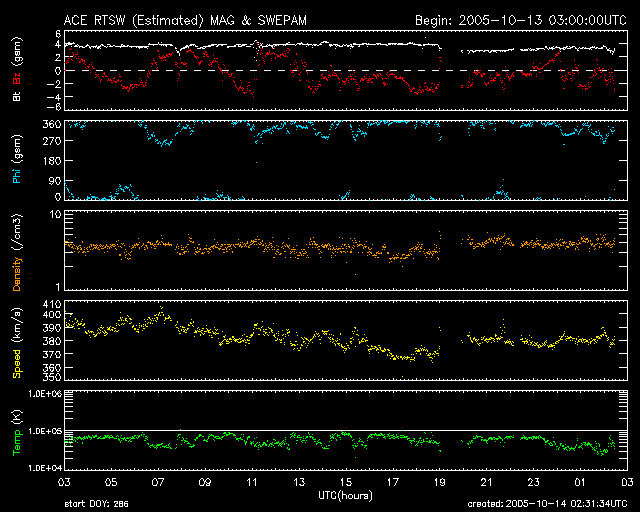The width and height of the screenshot is (640, 512).
Task: Click the '350' tick on the Speed axis
Action: [x=52, y=377]
